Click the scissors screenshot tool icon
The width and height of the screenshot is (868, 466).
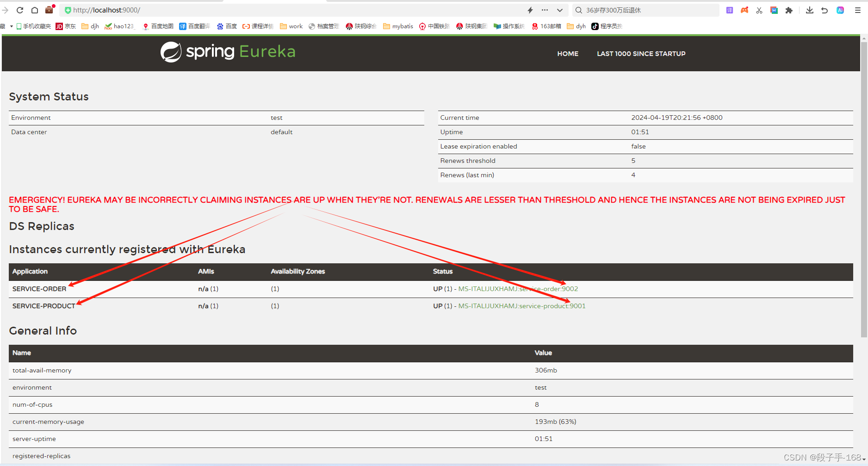(759, 10)
